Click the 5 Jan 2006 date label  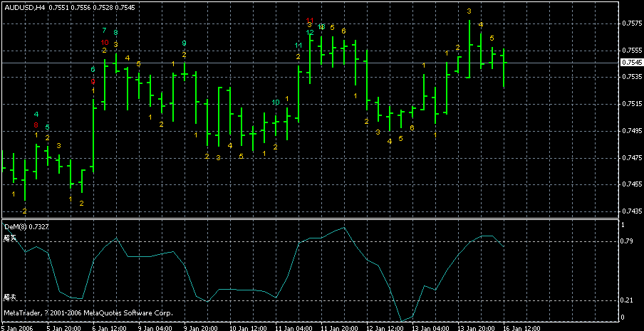pyautogui.click(x=17, y=327)
